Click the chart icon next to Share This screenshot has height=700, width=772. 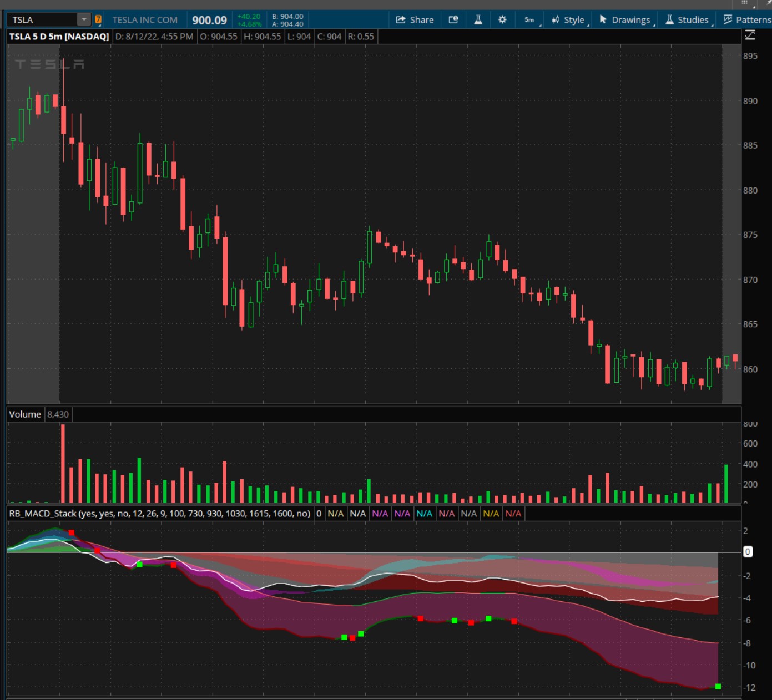453,20
